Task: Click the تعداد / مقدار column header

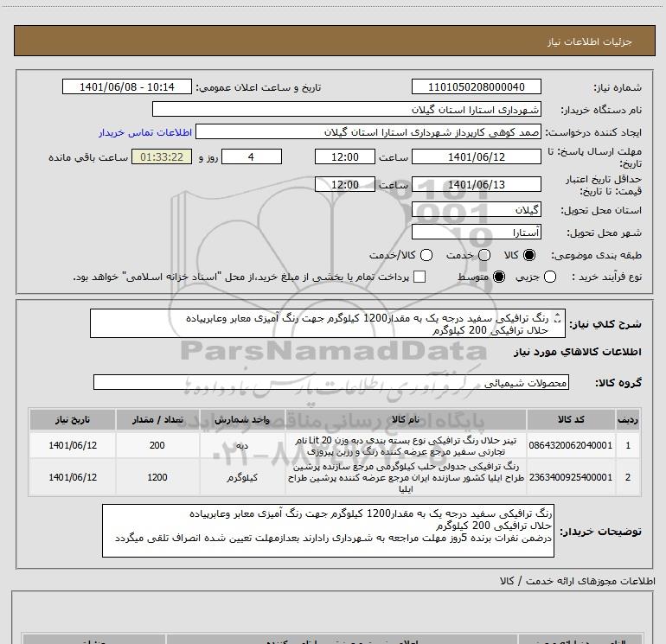Action: pos(157,419)
